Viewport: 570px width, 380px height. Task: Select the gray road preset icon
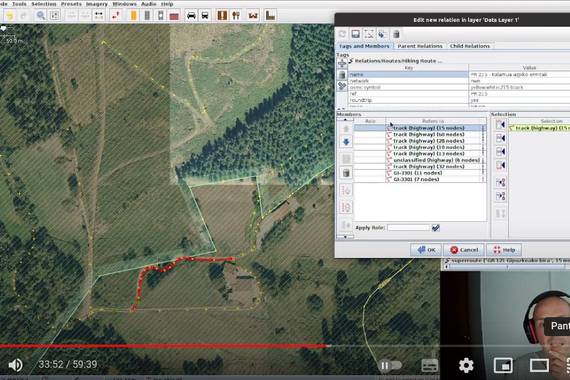pyautogui.click(x=147, y=15)
